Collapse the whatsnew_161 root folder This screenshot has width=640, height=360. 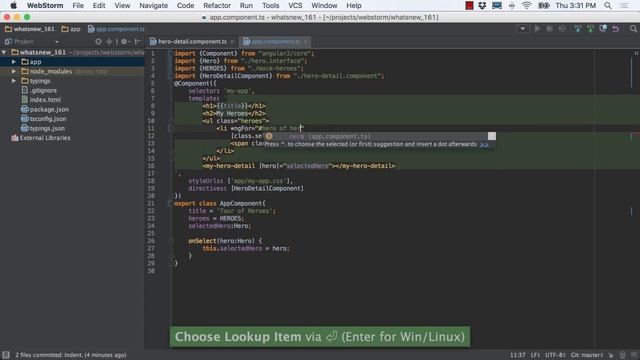[x=4, y=52]
